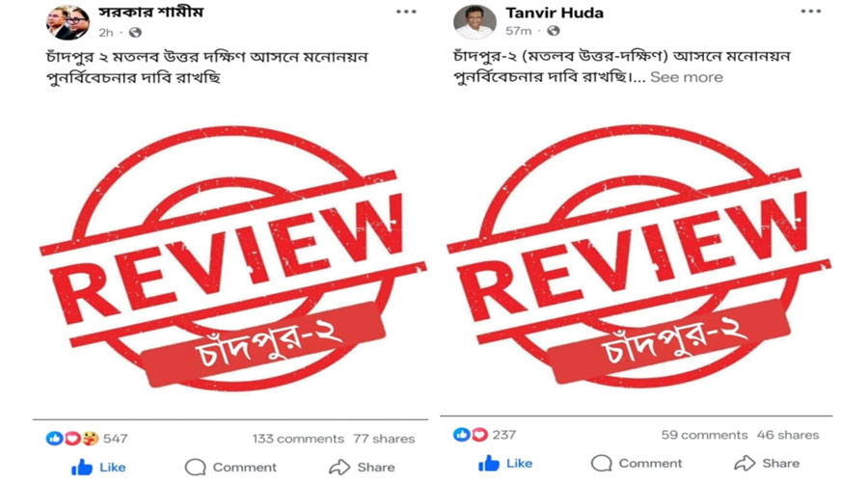The image size is (868, 482).
Task: Open left REVIEW চাঁদপুর-২ stamp image
Action: tap(231, 257)
